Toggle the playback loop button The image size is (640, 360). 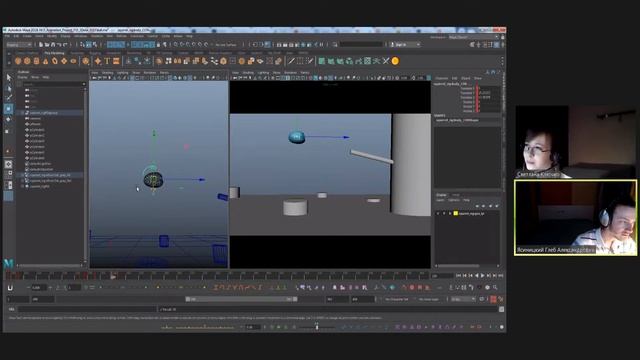(482, 299)
